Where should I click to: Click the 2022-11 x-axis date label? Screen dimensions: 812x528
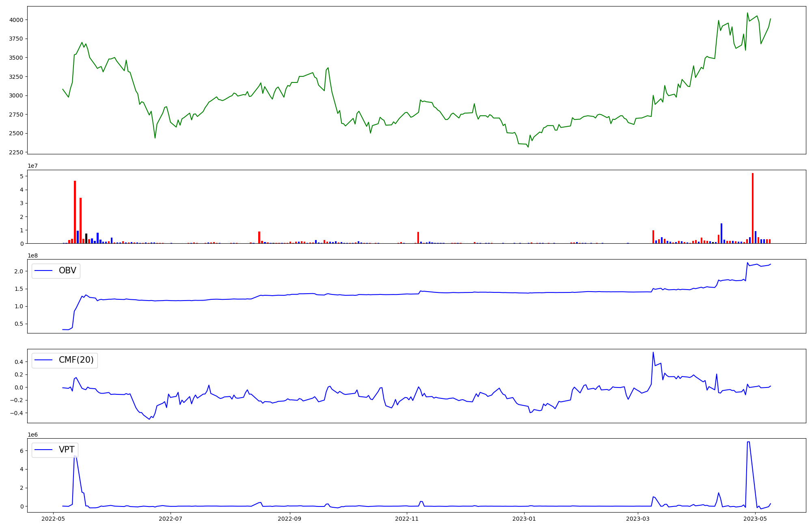click(407, 519)
